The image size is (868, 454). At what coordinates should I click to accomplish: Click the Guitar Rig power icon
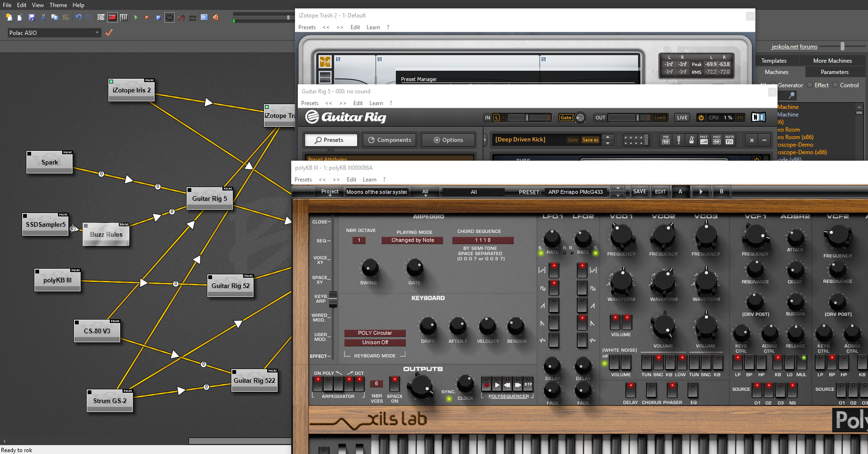tap(701, 118)
